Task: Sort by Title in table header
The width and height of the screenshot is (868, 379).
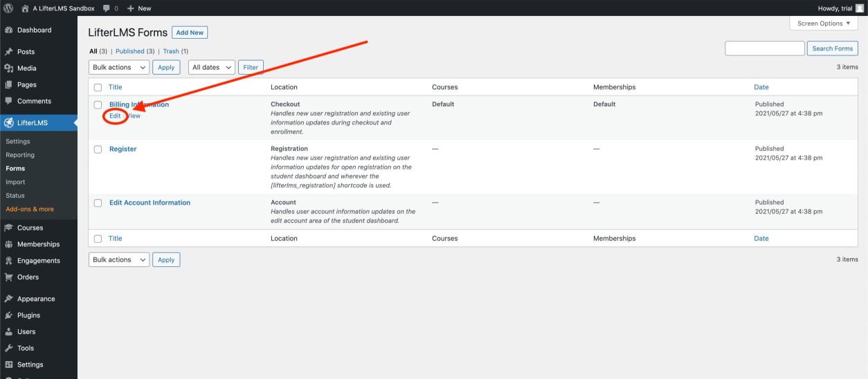Action: point(116,87)
